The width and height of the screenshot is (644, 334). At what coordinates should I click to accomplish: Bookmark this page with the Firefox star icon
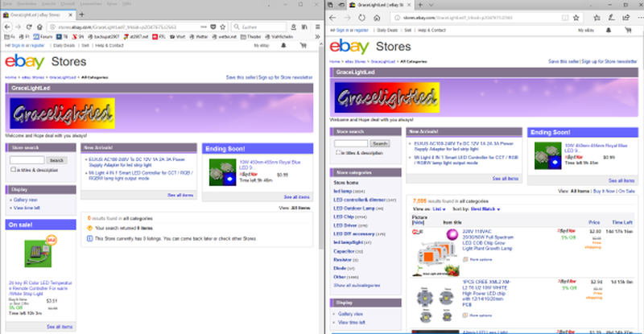tap(223, 27)
